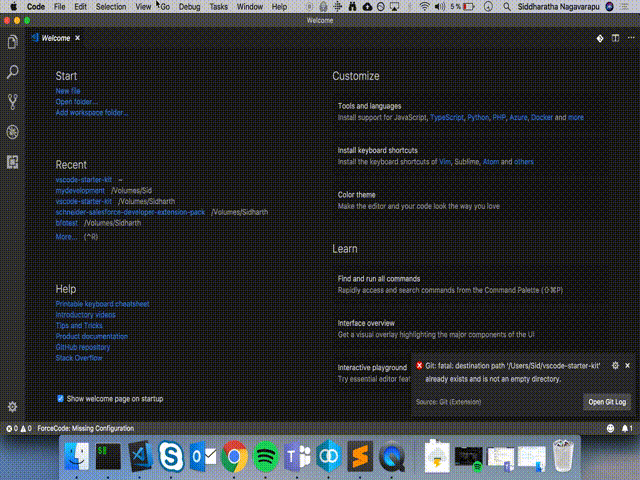Open Google Chrome from the Dock

click(x=234, y=456)
